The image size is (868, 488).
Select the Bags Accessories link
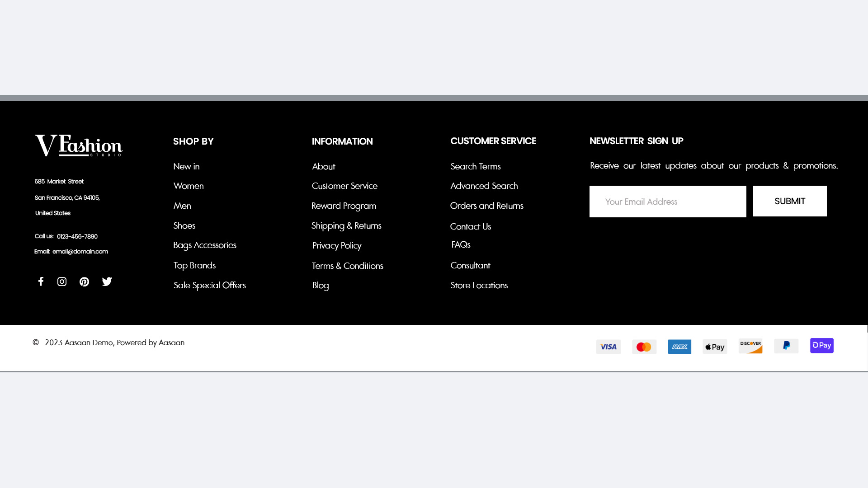click(x=204, y=245)
